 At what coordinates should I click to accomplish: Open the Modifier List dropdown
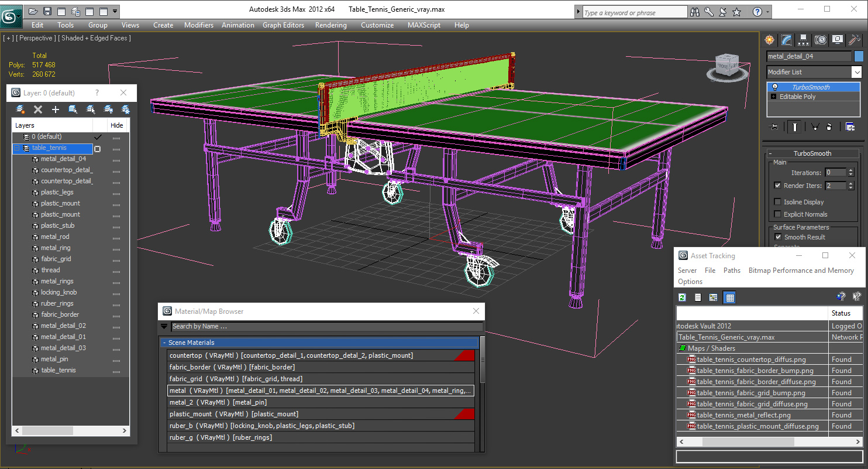click(x=857, y=72)
